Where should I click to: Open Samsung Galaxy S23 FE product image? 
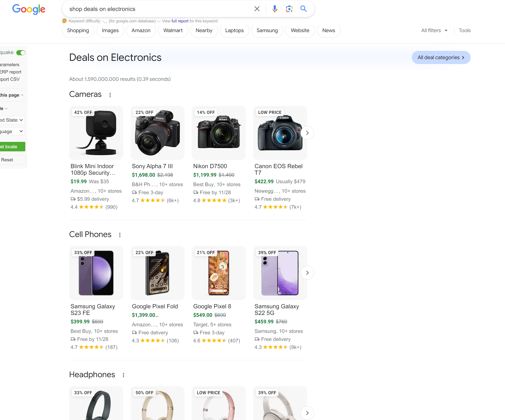point(96,273)
